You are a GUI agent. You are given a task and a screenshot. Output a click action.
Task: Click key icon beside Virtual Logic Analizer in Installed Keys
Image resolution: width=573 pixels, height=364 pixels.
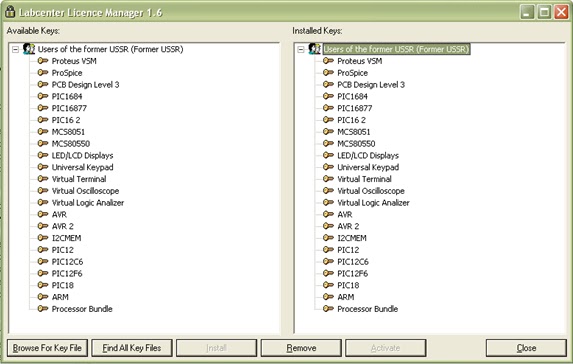click(x=328, y=202)
